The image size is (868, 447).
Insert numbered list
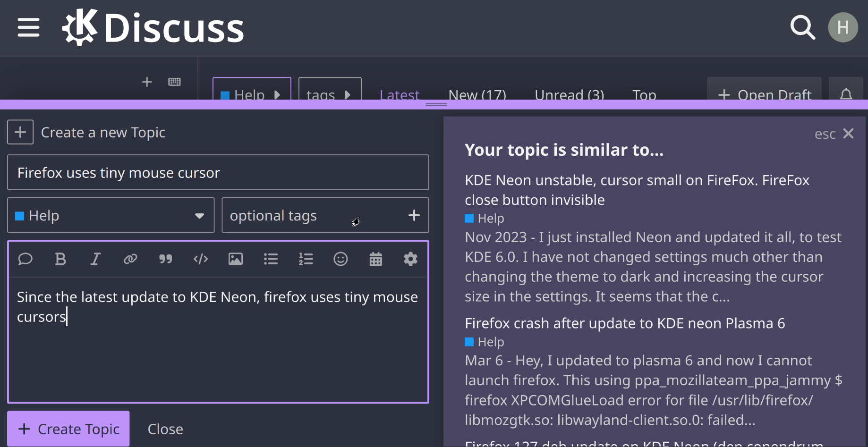pyautogui.click(x=306, y=259)
